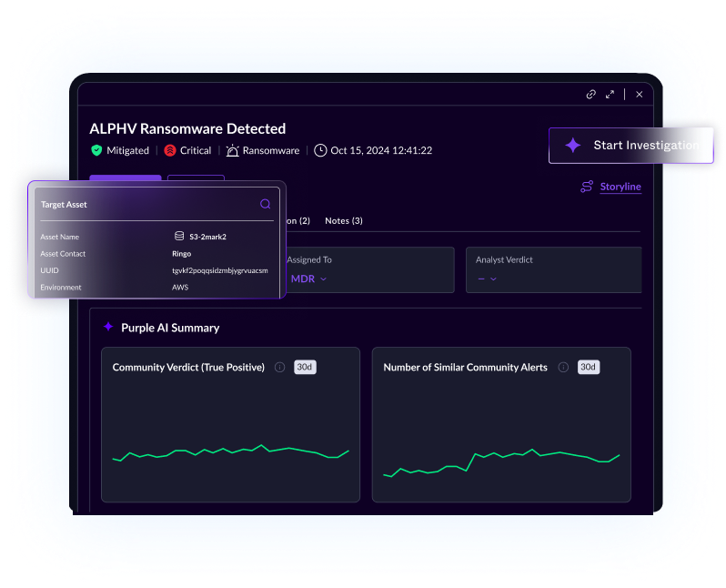The height and width of the screenshot is (588, 726).
Task: Click the Purple AI Summary sparkle icon
Action: 108,328
